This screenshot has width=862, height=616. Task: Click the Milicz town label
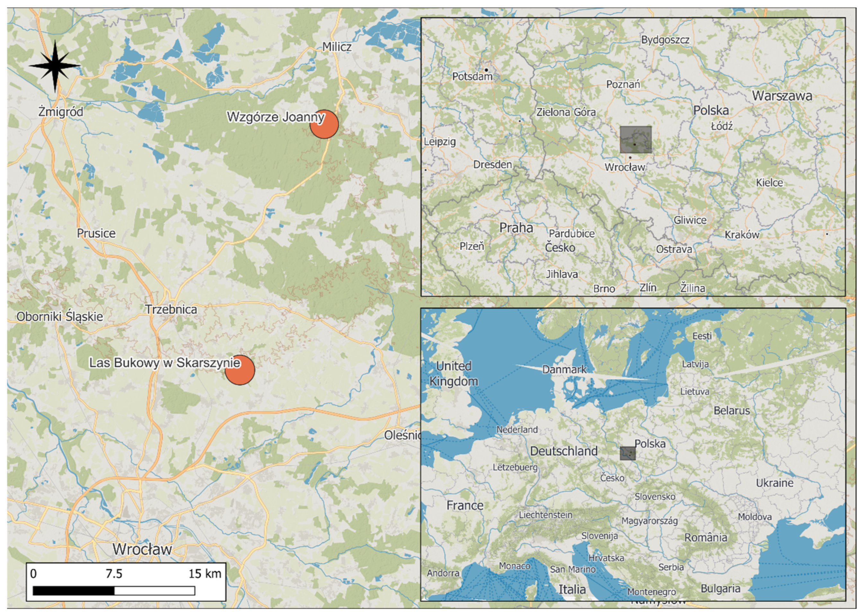click(337, 47)
